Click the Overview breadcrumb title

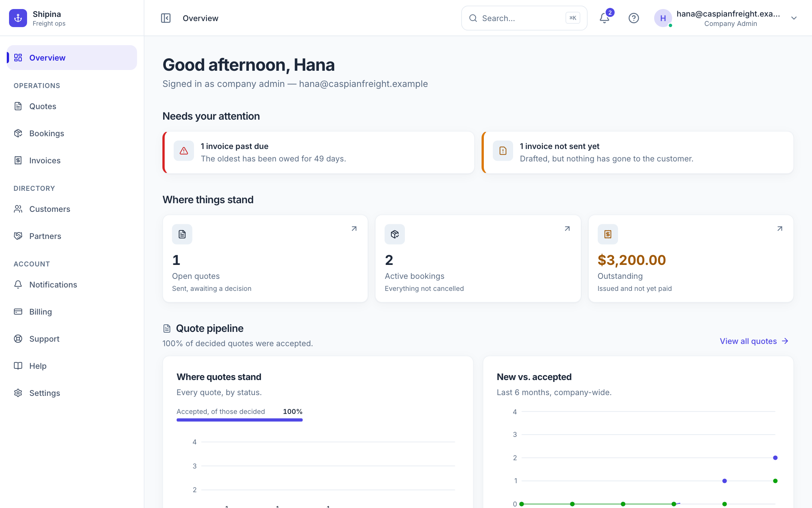click(x=200, y=18)
